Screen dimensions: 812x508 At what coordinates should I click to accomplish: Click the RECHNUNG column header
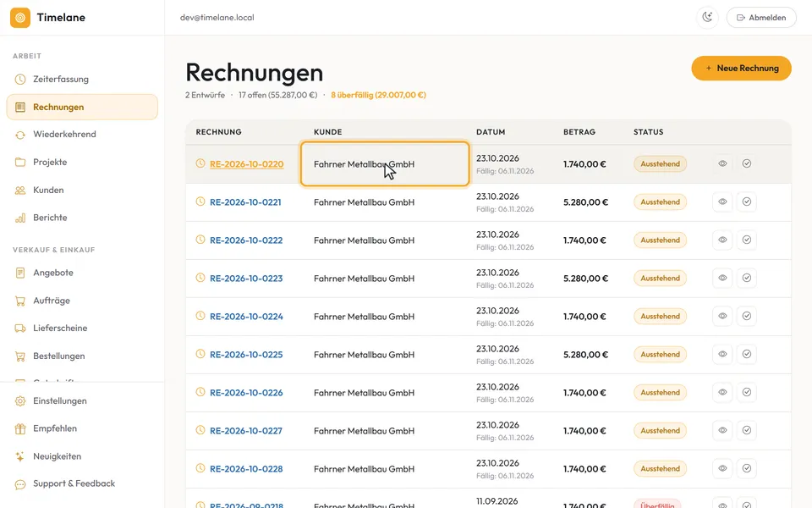click(x=218, y=132)
